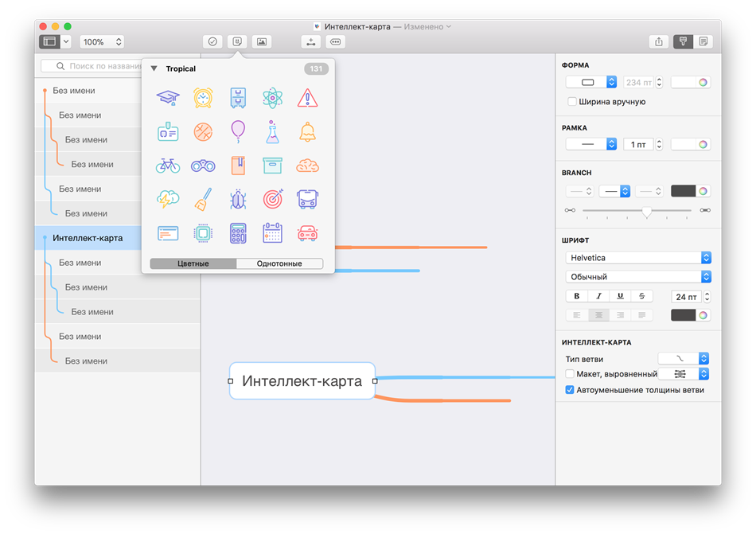
Task: Disable Автоуменьшение толщины ветви checkbox
Action: click(x=570, y=390)
